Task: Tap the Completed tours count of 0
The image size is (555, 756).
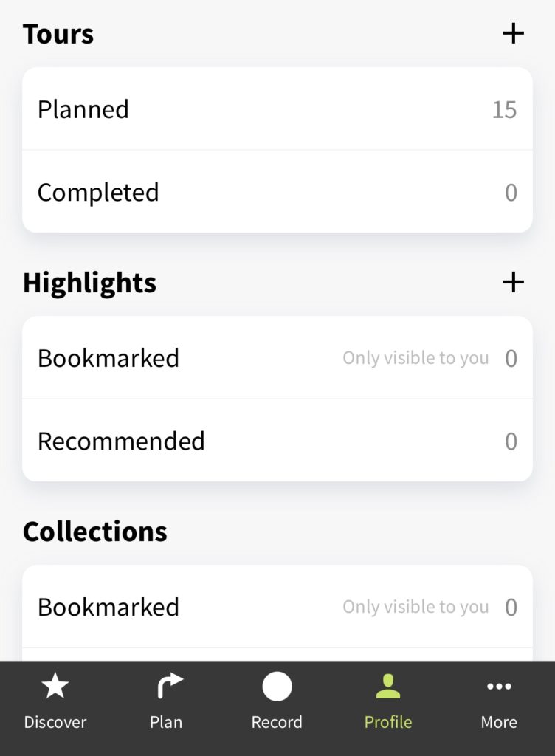Action: (511, 193)
